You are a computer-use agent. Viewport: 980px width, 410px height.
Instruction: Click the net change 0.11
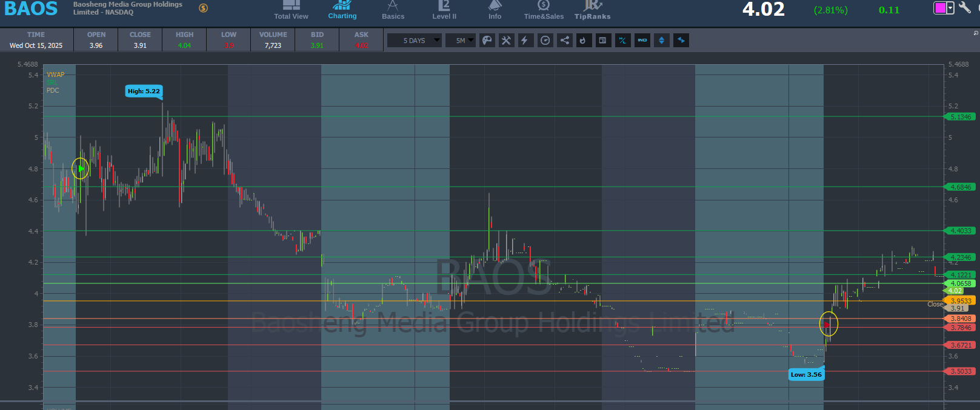(889, 10)
